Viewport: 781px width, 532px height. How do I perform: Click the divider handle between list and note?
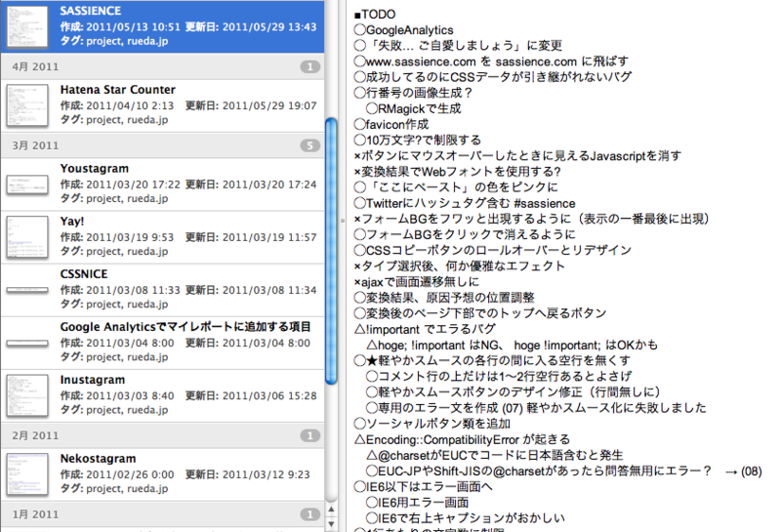341,222
